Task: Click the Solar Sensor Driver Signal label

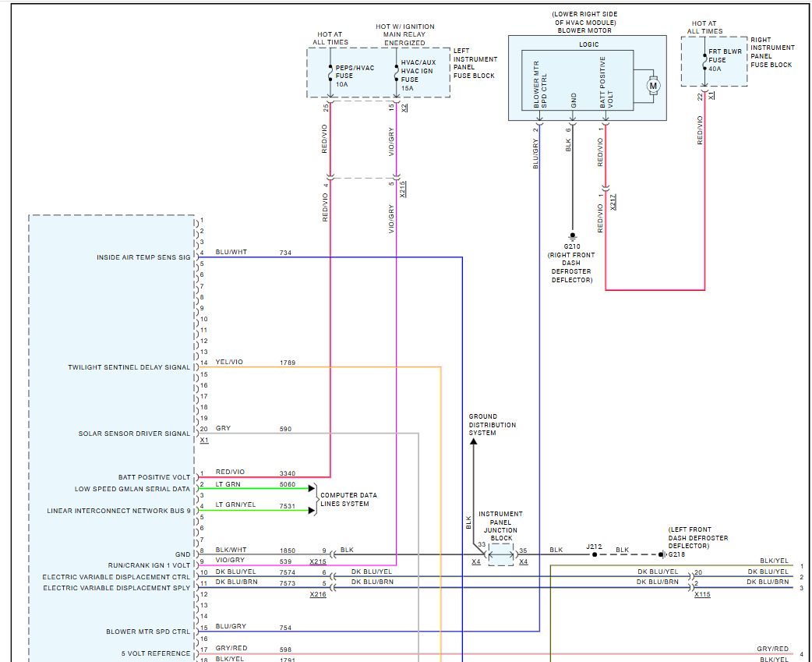Action: click(x=133, y=434)
